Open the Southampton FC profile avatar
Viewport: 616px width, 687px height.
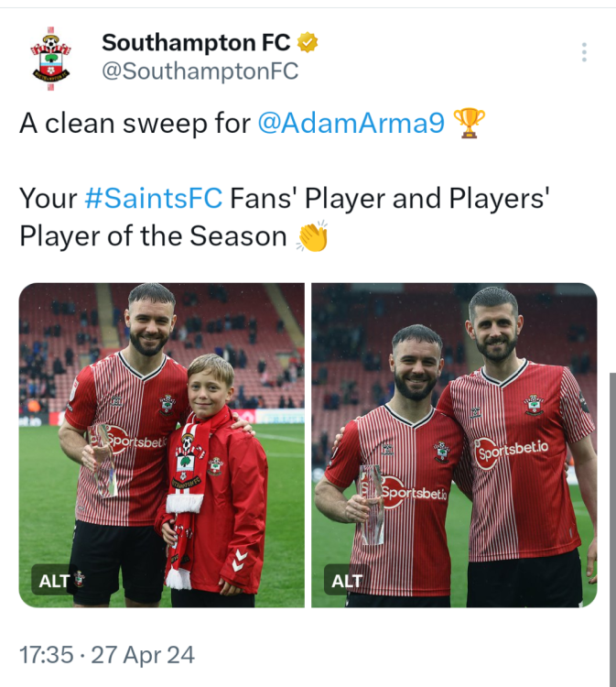click(50, 58)
